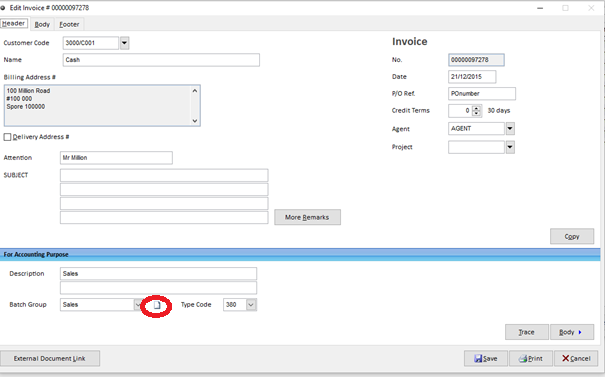Expand the Project dropdown
605x377 pixels.
click(510, 147)
